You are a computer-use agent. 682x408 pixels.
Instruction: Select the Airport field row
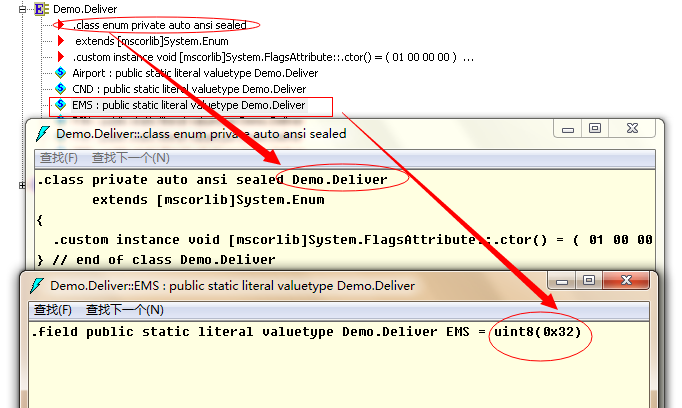pyautogui.click(x=195, y=73)
